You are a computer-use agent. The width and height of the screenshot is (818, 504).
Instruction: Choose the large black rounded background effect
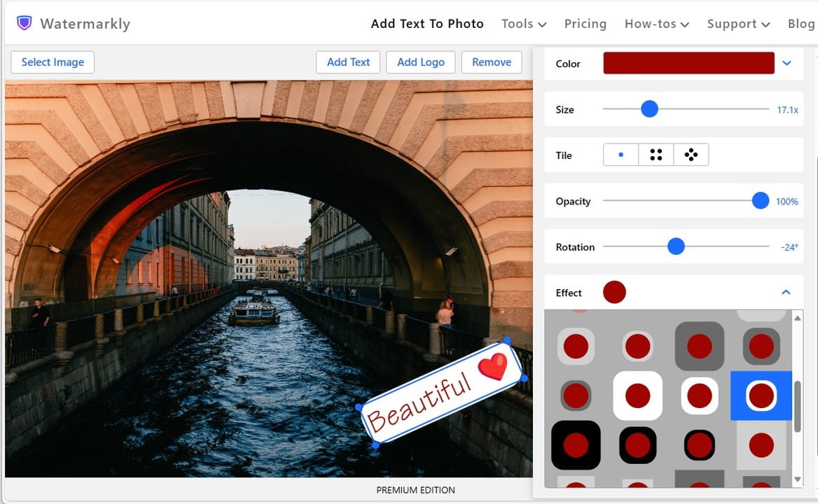[576, 445]
